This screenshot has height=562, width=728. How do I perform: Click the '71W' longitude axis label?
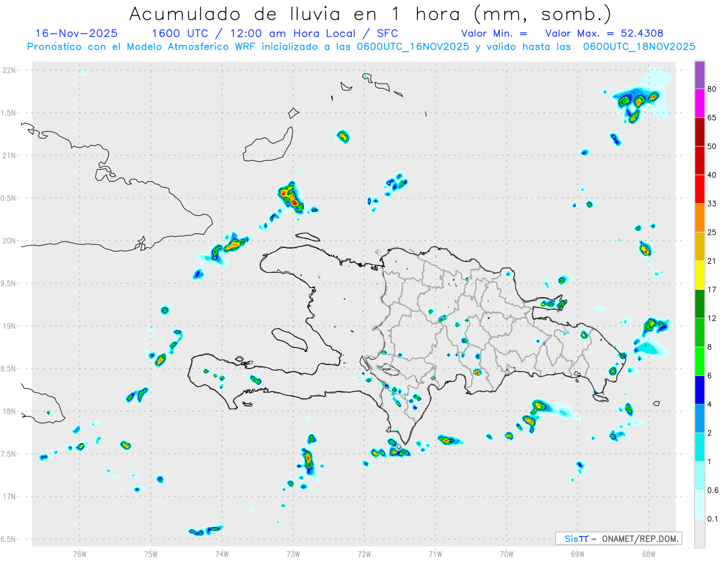[435, 554]
